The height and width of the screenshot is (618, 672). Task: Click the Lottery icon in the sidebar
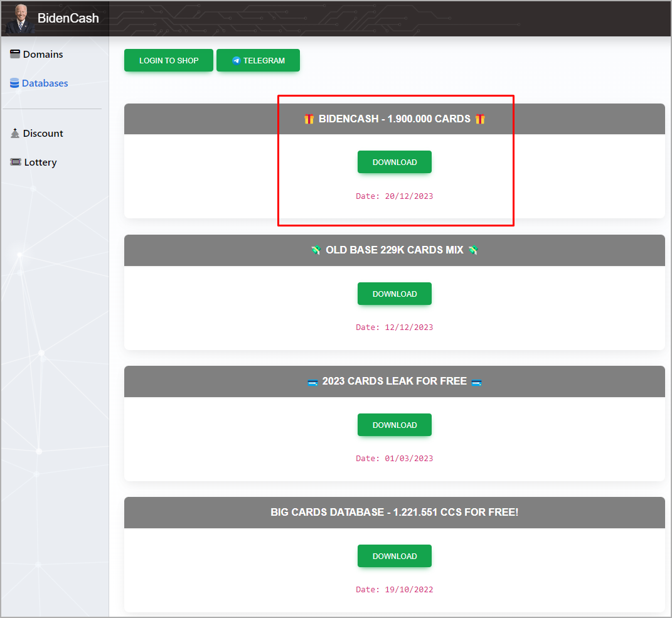click(x=16, y=162)
